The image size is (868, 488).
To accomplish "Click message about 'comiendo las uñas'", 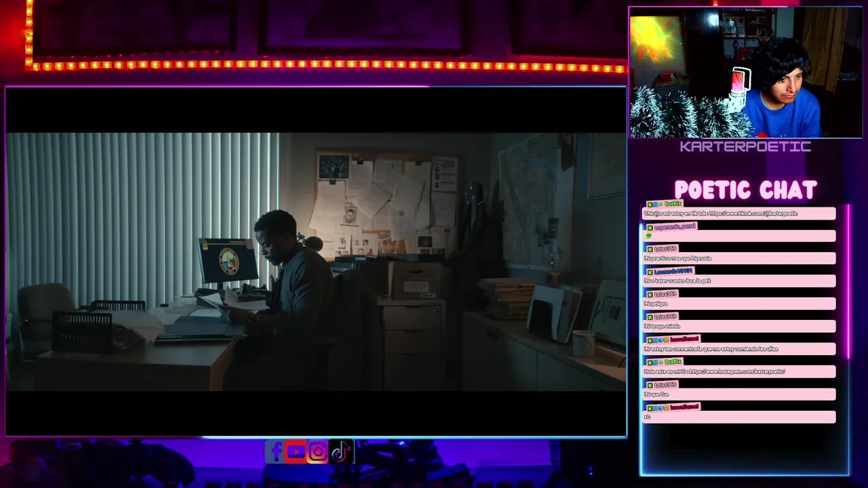I will point(739,349).
